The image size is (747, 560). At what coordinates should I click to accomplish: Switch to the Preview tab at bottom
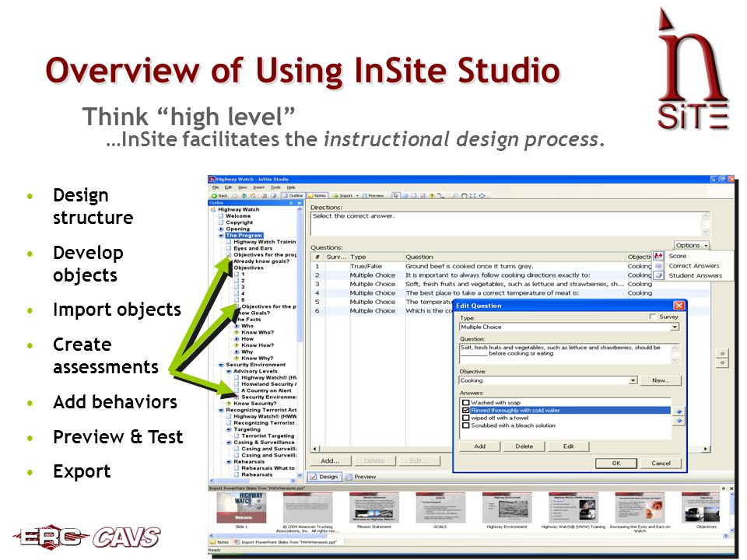point(360,476)
